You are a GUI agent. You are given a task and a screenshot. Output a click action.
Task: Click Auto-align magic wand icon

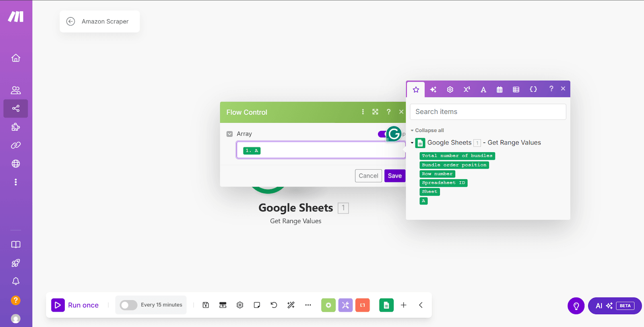coord(291,305)
